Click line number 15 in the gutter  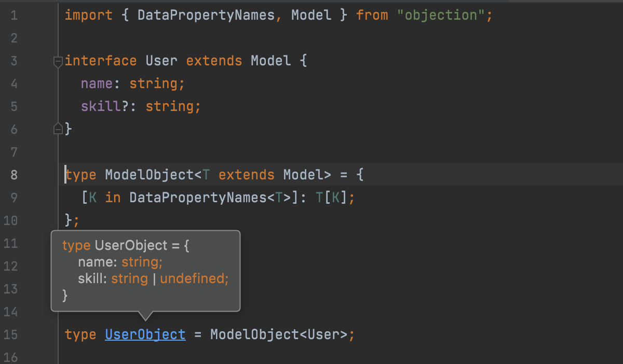point(11,334)
